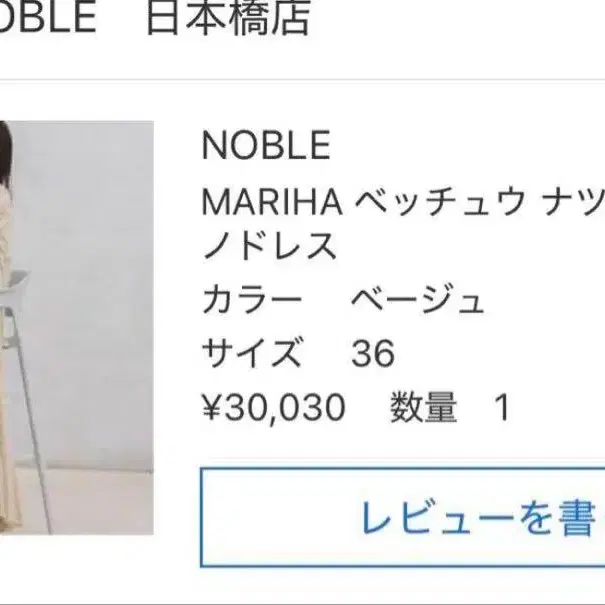The image size is (605, 605).
Task: Click the カラー label
Action: pos(252,300)
